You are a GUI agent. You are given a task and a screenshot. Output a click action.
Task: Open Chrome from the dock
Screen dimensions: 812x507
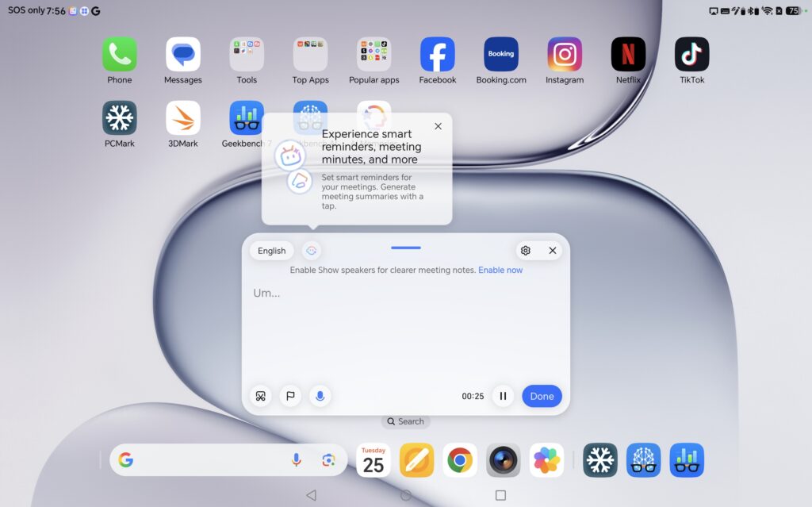tap(460, 460)
